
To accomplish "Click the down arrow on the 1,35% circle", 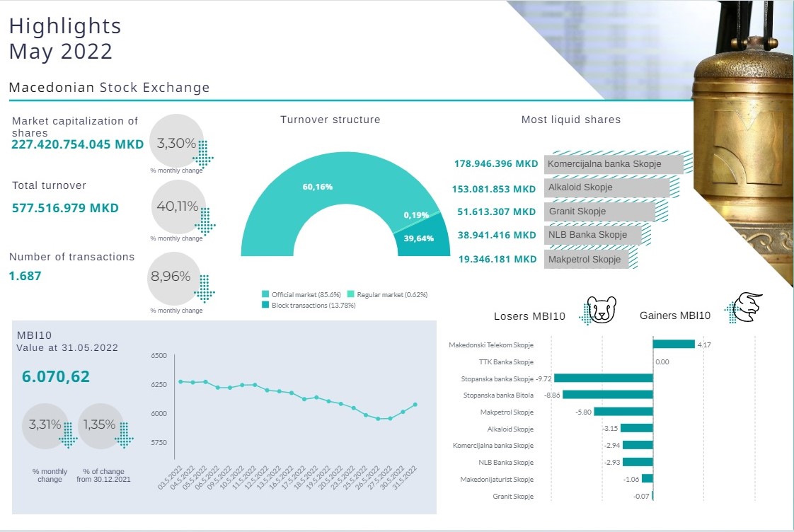I will (125, 434).
